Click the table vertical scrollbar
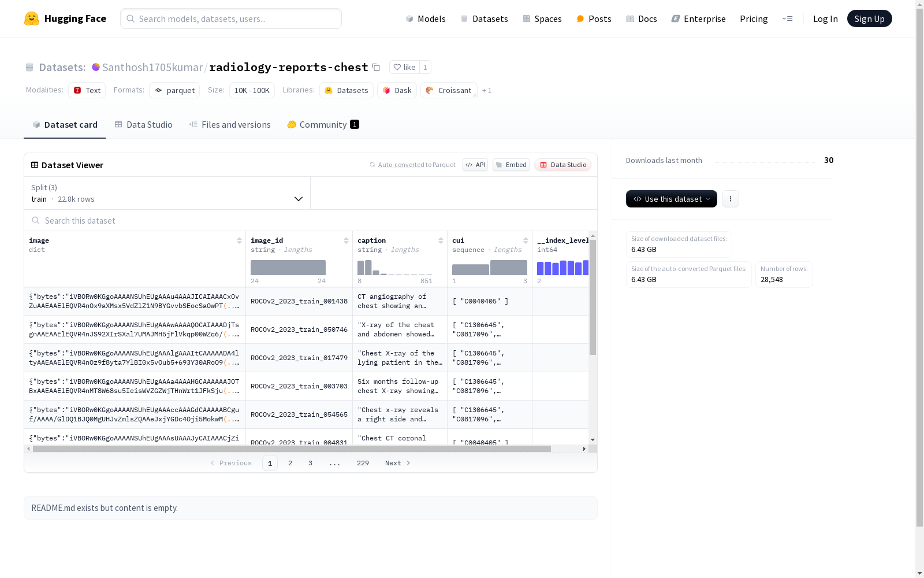 click(x=593, y=297)
